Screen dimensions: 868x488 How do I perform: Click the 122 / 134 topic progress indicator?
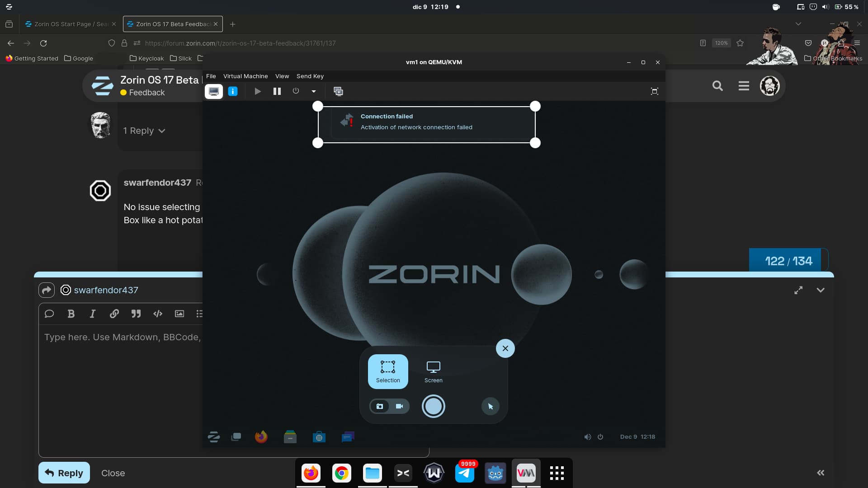point(788,261)
